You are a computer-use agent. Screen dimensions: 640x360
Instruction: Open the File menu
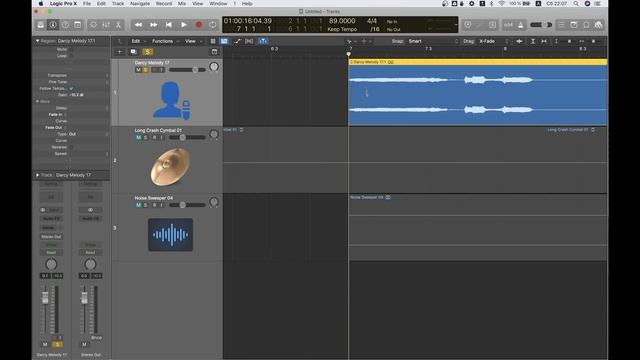click(x=87, y=4)
